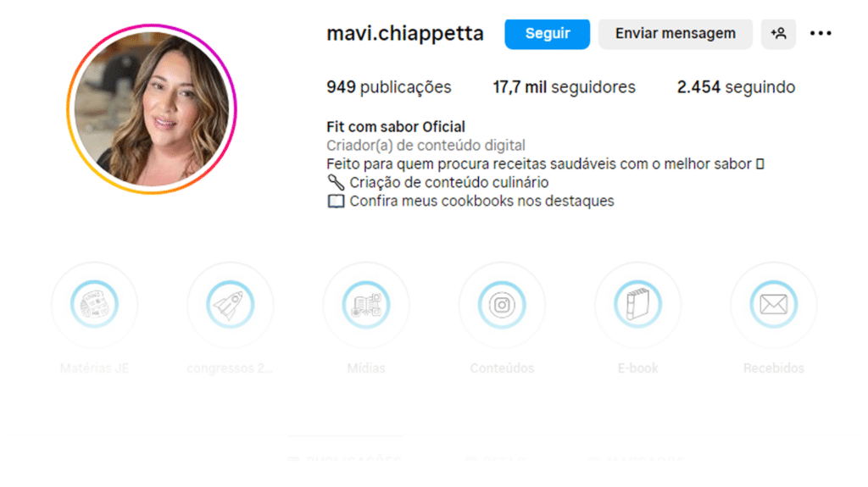
Task: Click the 949 publicações count
Action: click(388, 87)
